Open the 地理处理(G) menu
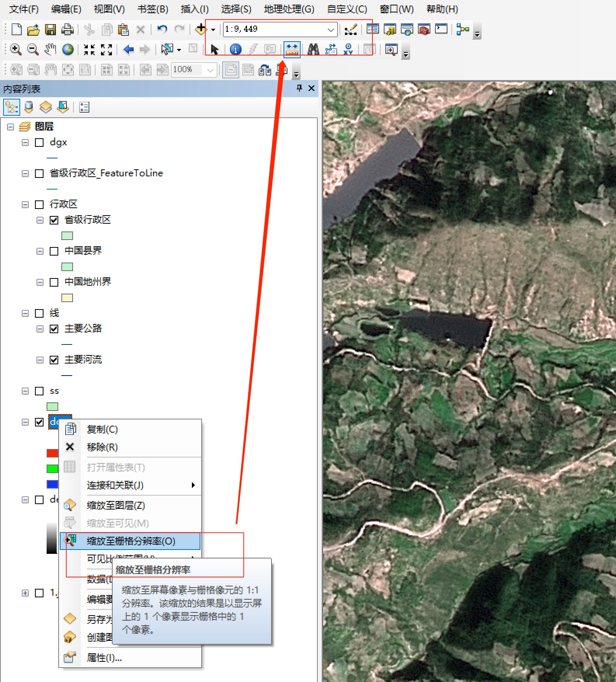Image resolution: width=616 pixels, height=682 pixels. tap(289, 9)
